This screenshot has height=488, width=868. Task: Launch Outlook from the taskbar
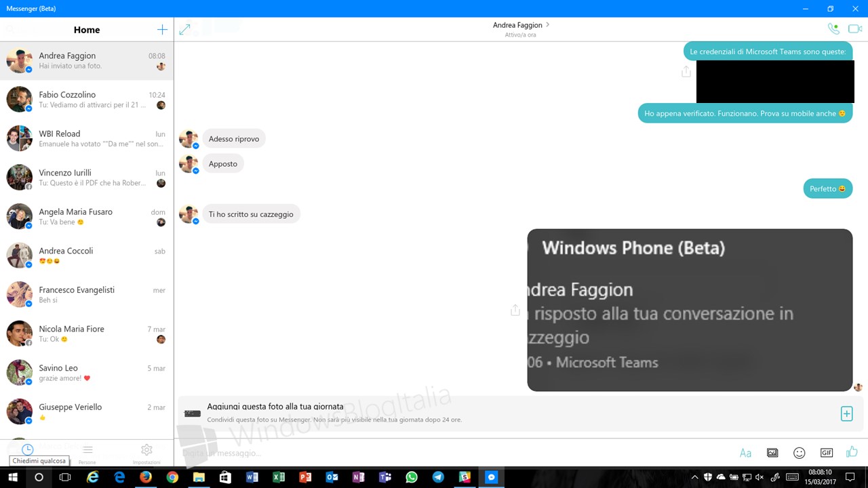(x=332, y=477)
